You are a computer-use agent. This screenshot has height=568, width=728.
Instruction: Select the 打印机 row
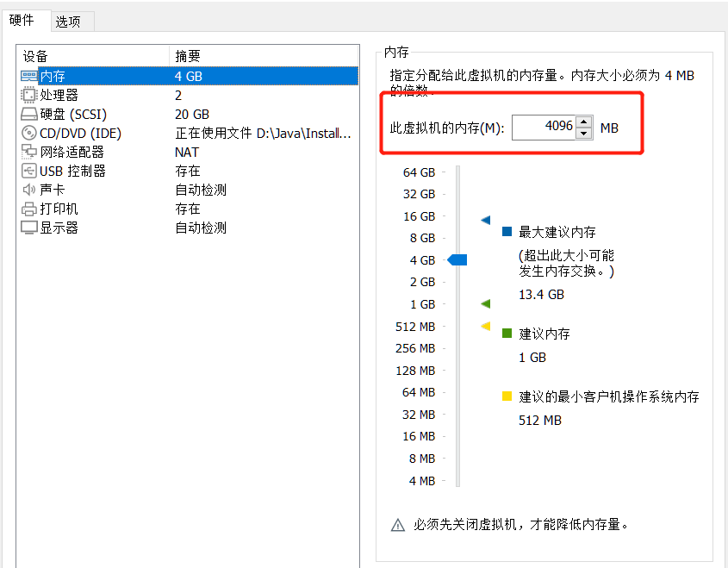[189, 209]
